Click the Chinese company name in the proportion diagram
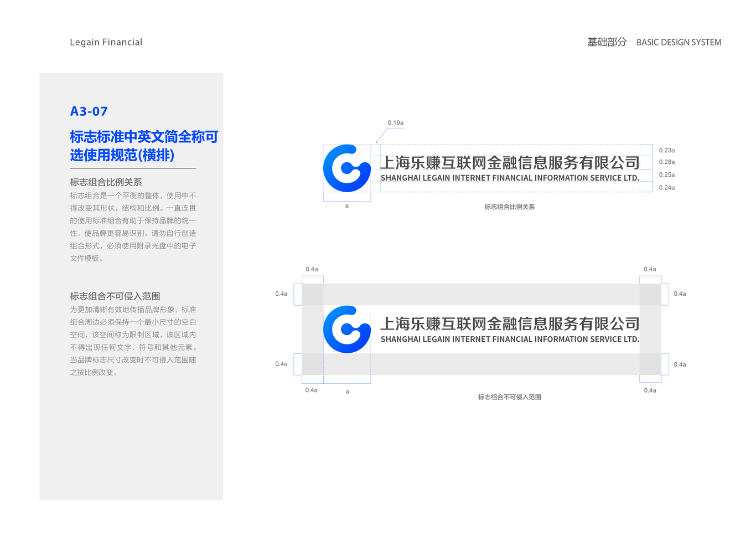The width and height of the screenshot is (756, 535). (x=510, y=162)
